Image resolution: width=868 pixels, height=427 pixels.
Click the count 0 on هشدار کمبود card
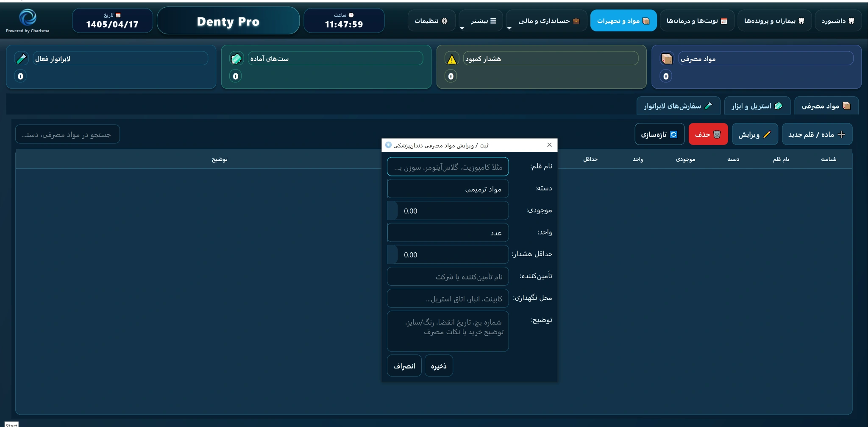(451, 76)
